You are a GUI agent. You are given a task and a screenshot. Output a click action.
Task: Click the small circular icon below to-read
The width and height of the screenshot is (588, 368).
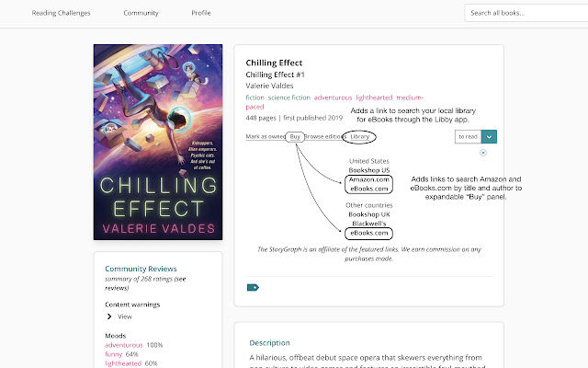coord(483,153)
